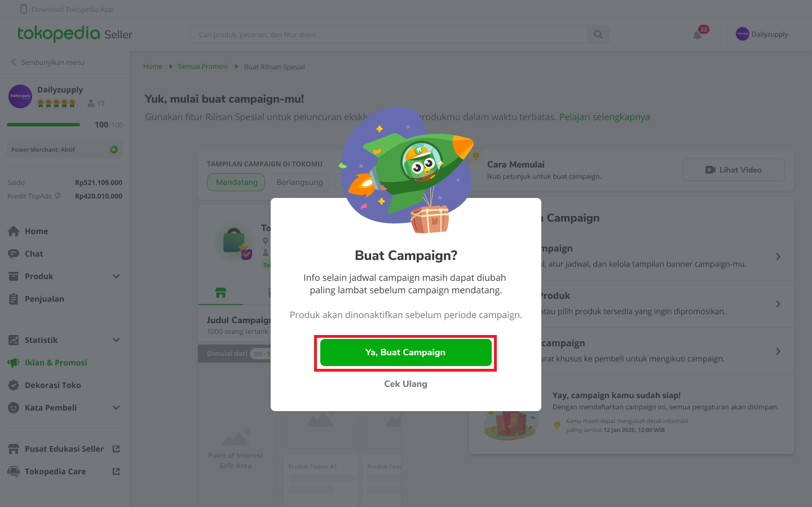
Task: Expand the Kata Pembeli sidebar menu
Action: (x=116, y=408)
